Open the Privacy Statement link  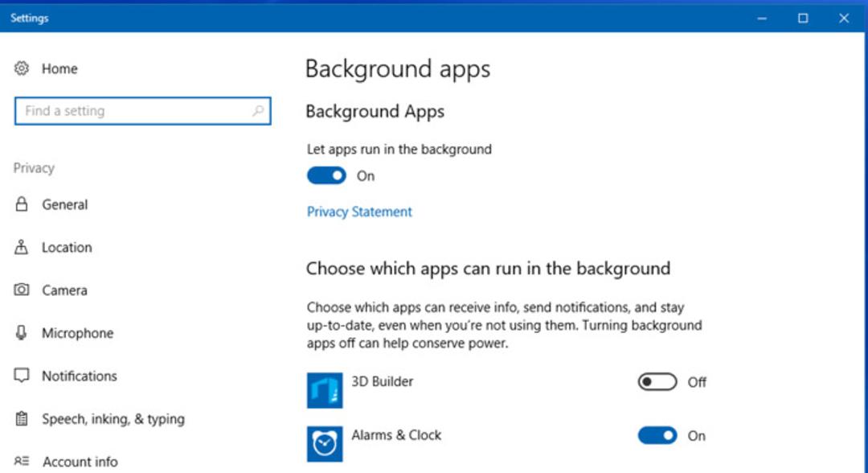click(x=359, y=212)
